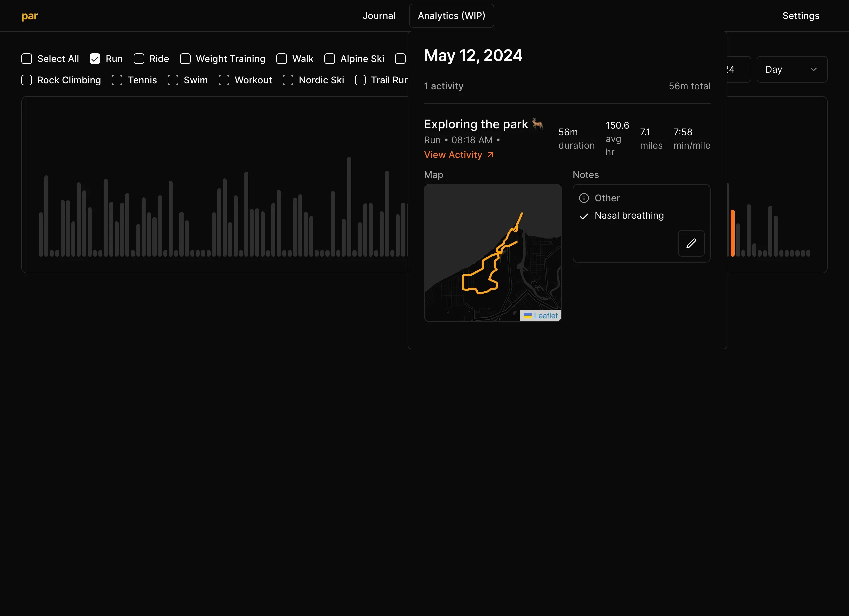Click the highlighted orange bar in chart

[x=733, y=233]
